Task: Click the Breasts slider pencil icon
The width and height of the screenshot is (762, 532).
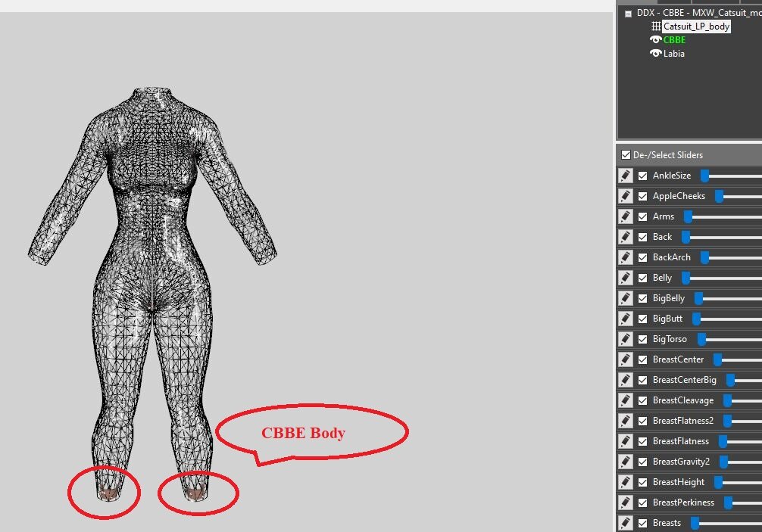Action: pos(626,523)
